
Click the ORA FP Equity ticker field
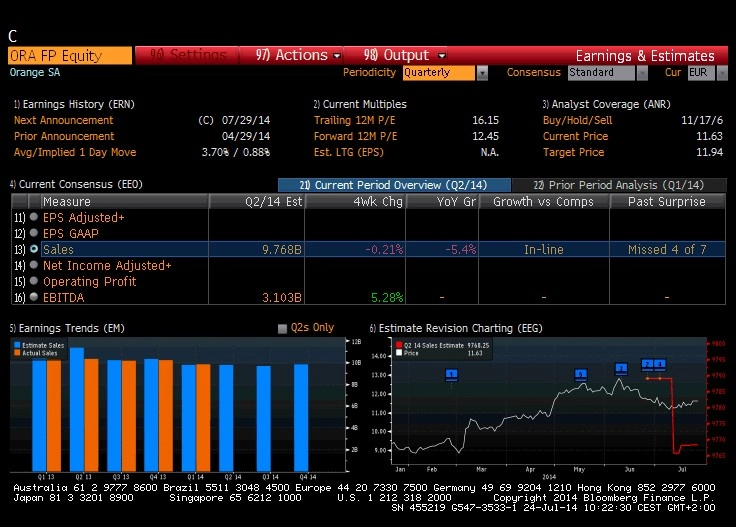tap(70, 56)
